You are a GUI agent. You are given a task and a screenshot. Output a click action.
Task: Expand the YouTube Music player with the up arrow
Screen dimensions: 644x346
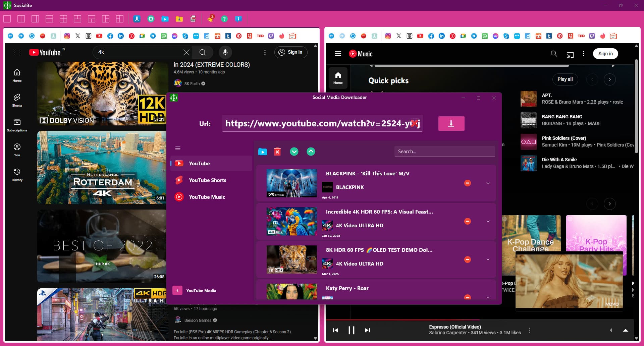coord(626,330)
